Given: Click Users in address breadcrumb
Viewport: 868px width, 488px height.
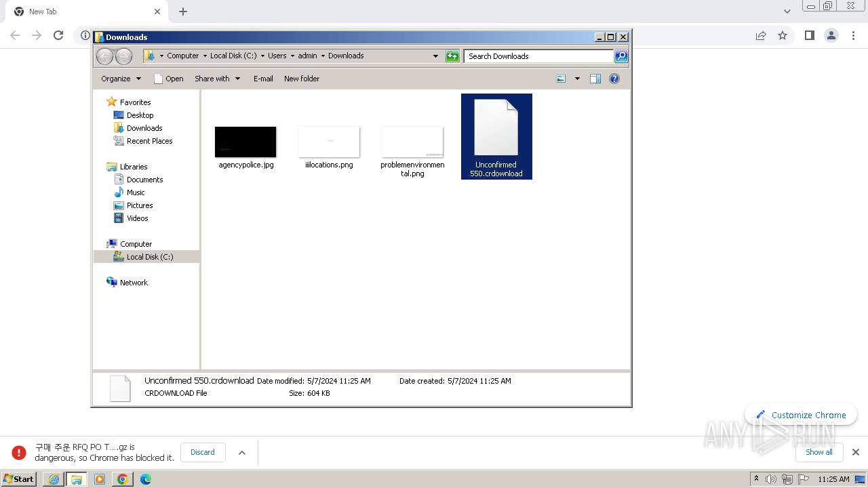Looking at the screenshot, I should tap(277, 56).
